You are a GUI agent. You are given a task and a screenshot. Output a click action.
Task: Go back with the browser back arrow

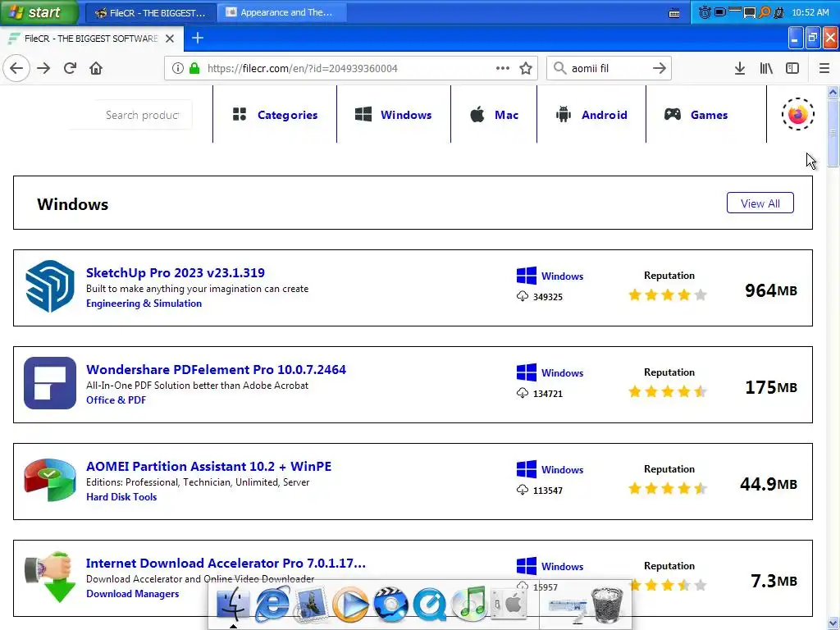[x=16, y=68]
